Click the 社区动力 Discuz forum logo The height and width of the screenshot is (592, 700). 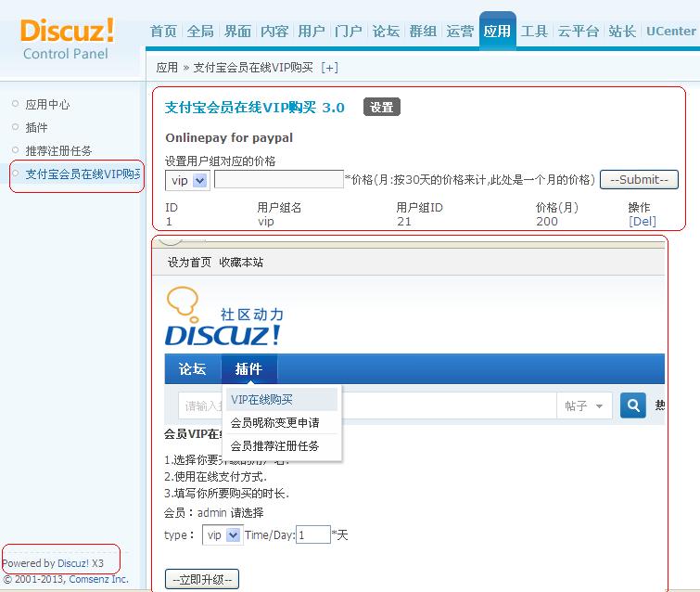pos(224,317)
